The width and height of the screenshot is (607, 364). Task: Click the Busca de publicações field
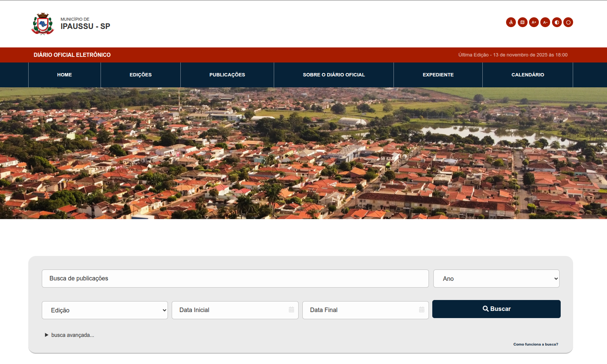click(x=235, y=279)
